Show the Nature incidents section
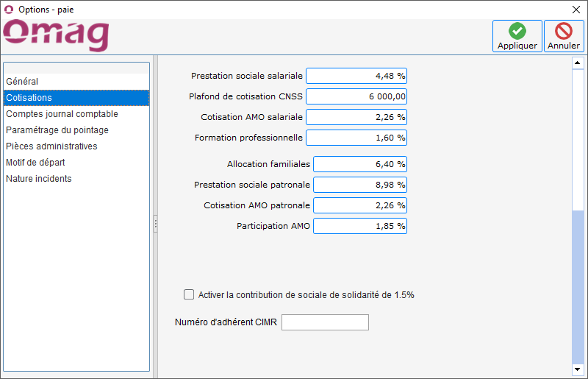This screenshot has height=379, width=588. tap(39, 179)
